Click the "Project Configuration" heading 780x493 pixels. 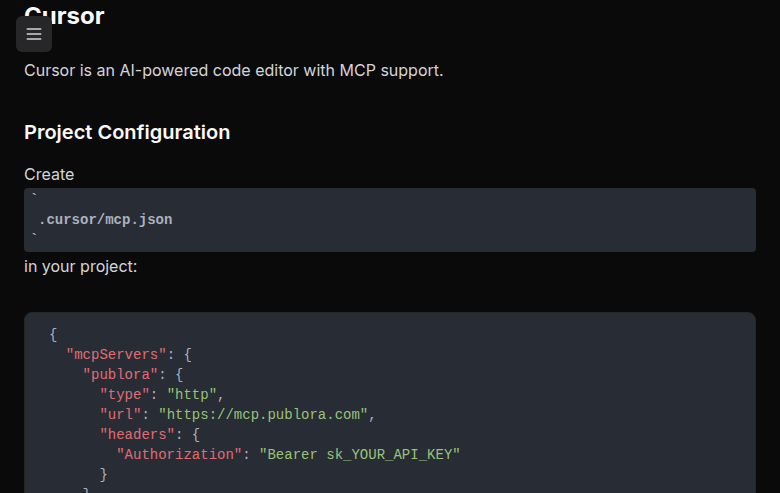(127, 132)
